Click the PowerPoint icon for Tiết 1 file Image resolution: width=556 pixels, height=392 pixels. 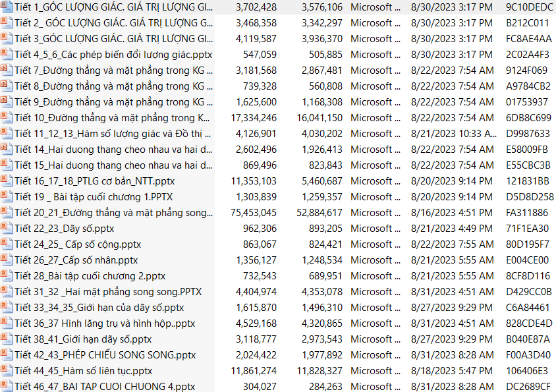(6, 7)
